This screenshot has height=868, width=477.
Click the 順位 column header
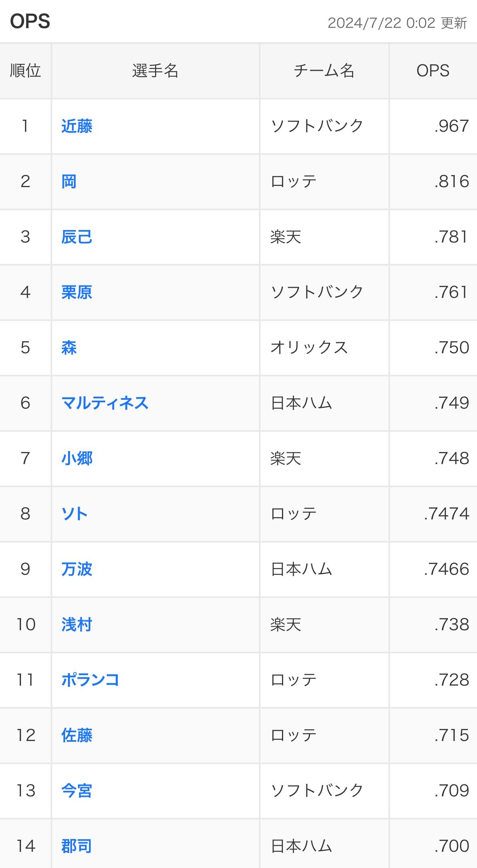click(x=25, y=71)
